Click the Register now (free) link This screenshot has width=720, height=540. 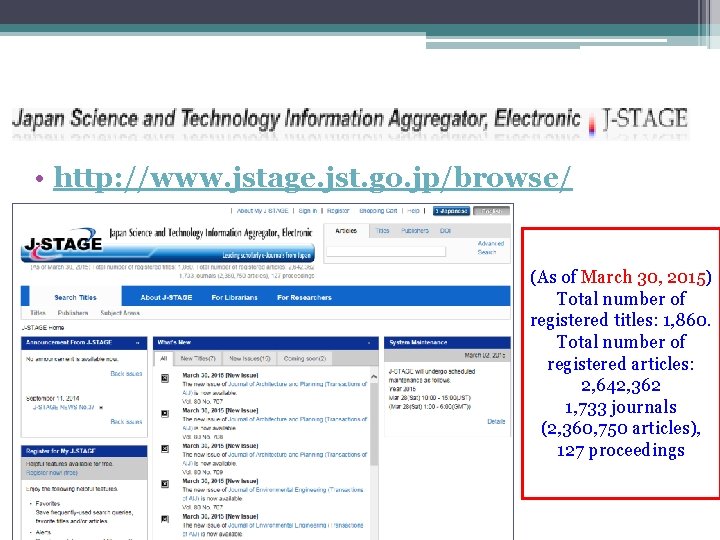pos(52,472)
